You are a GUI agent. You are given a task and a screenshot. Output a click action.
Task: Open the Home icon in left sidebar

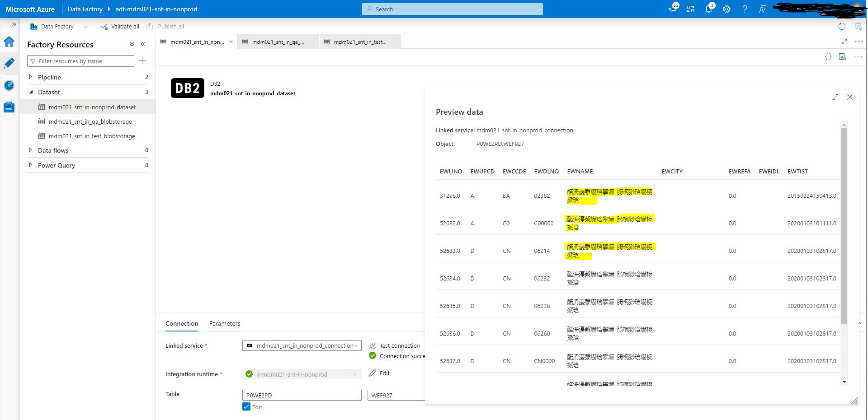[x=9, y=42]
